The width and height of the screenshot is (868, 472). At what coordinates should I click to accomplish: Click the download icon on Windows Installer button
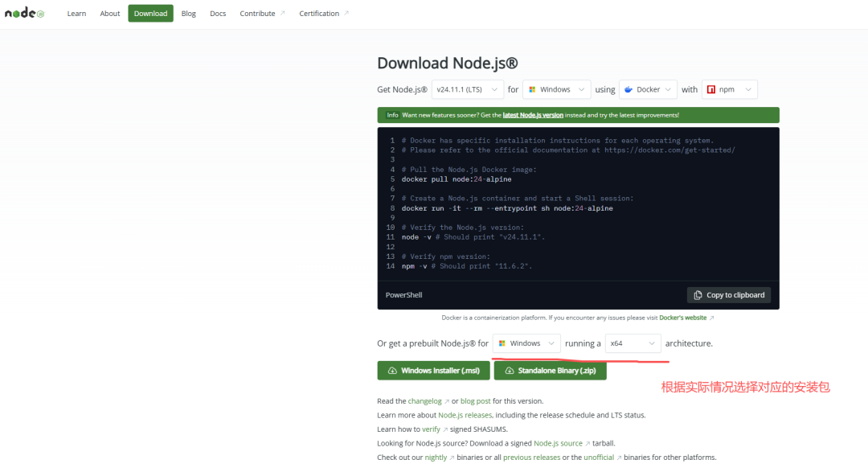point(392,371)
